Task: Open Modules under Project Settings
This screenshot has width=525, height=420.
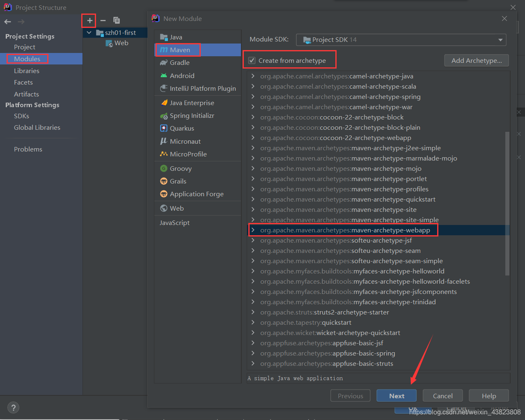Action: pos(27,59)
